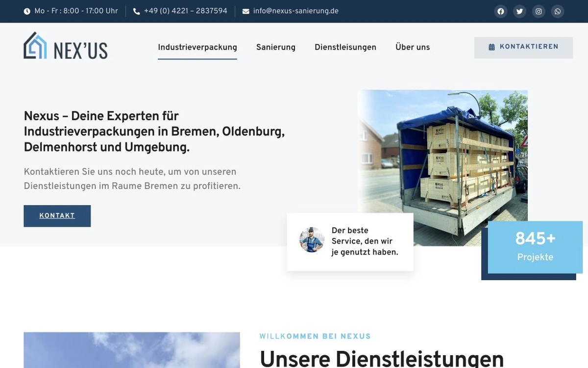Click email info@nexus-sanierung.de

(296, 11)
